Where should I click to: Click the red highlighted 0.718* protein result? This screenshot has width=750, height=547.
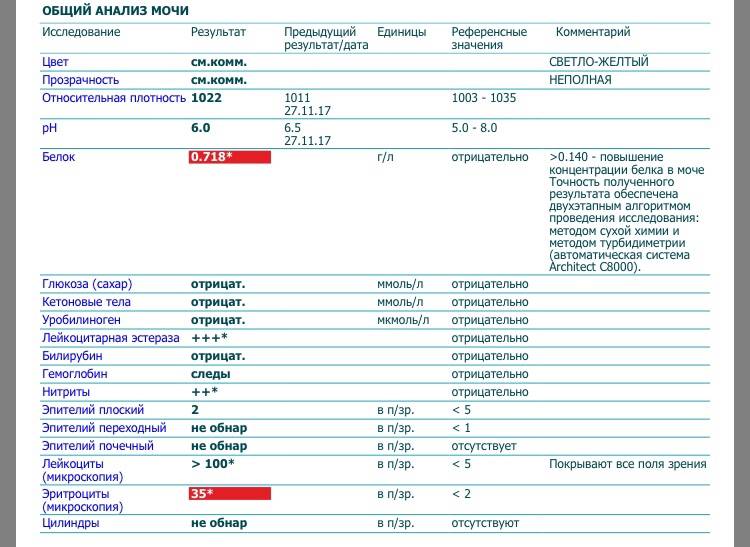[230, 157]
